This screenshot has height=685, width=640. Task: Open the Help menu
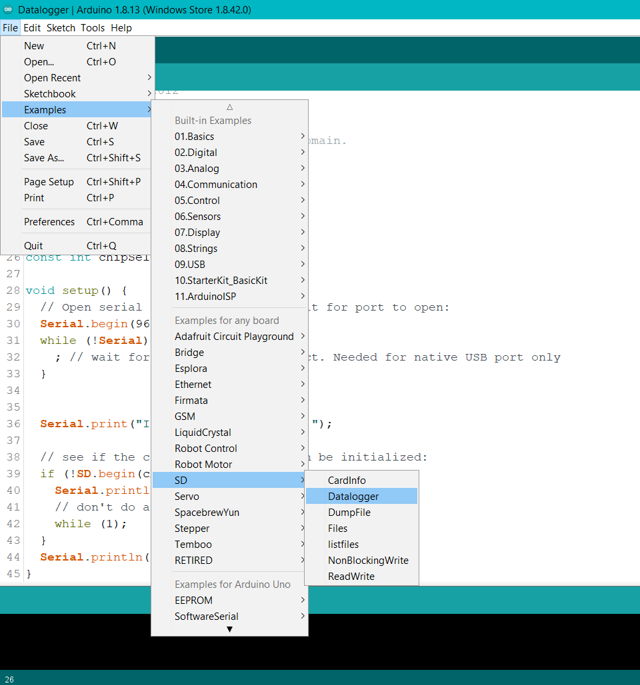click(x=121, y=28)
